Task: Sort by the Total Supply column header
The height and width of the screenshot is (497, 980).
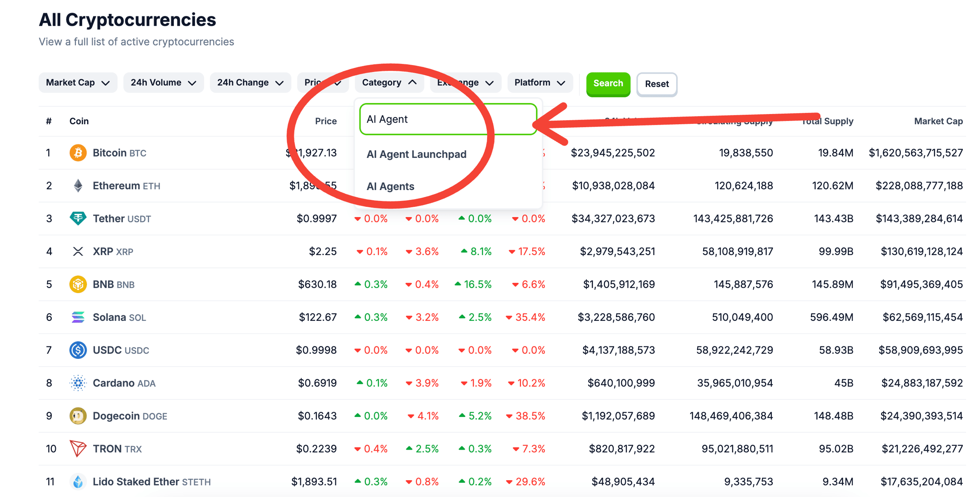Action: (x=827, y=121)
